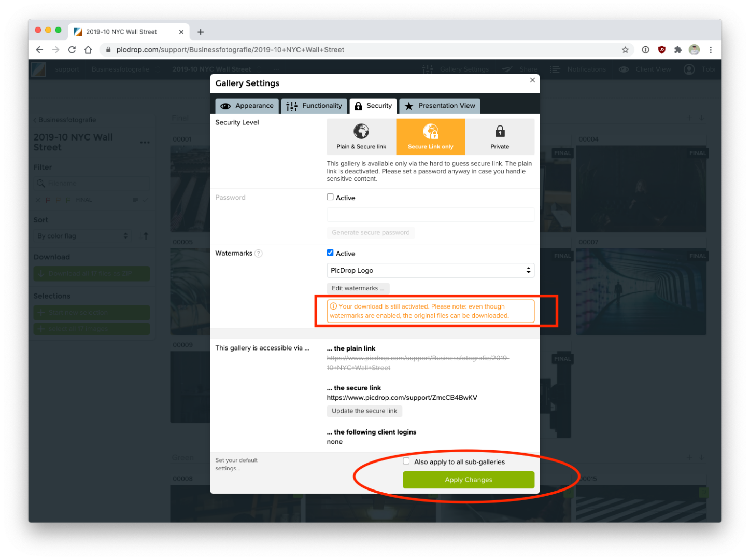This screenshot has height=560, width=750.
Task: Open Chrome three-dot menu
Action: tap(711, 50)
